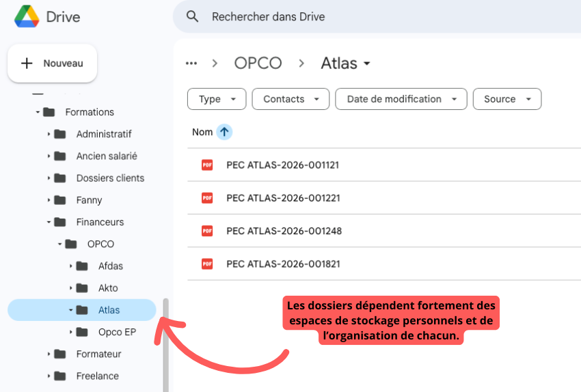
Task: Open OPCO in the sidebar tree
Action: tap(100, 244)
